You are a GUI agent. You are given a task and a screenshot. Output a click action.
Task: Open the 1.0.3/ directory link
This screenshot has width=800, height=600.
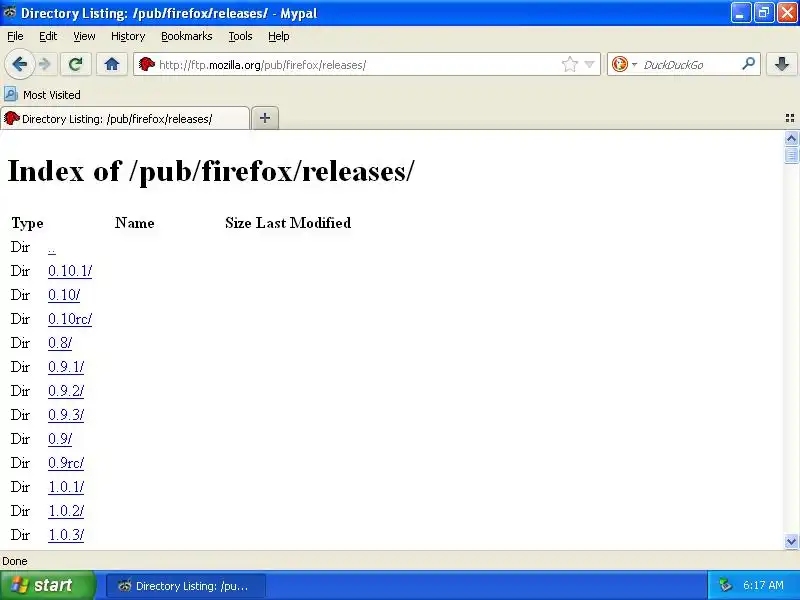click(x=66, y=535)
